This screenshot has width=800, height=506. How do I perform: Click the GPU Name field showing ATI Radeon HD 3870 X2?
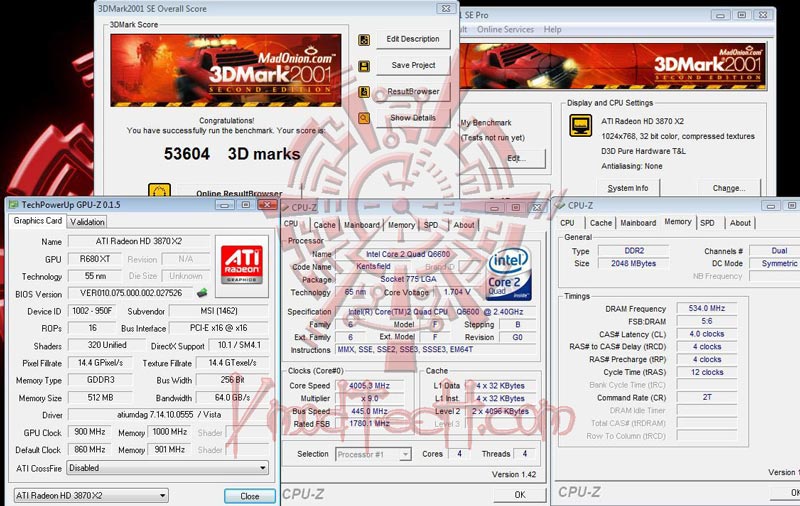[139, 241]
